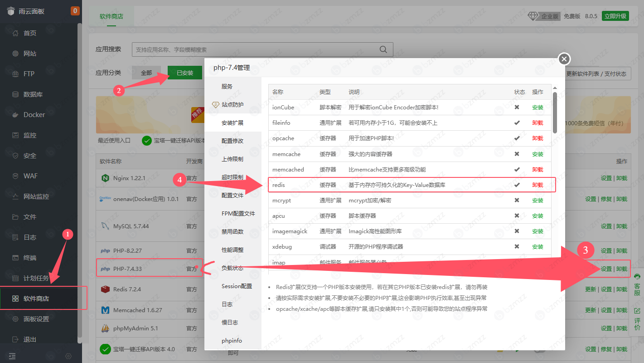Image resolution: width=644 pixels, height=363 pixels.
Task: Click the 软件商店 grid icon
Action: (x=15, y=299)
